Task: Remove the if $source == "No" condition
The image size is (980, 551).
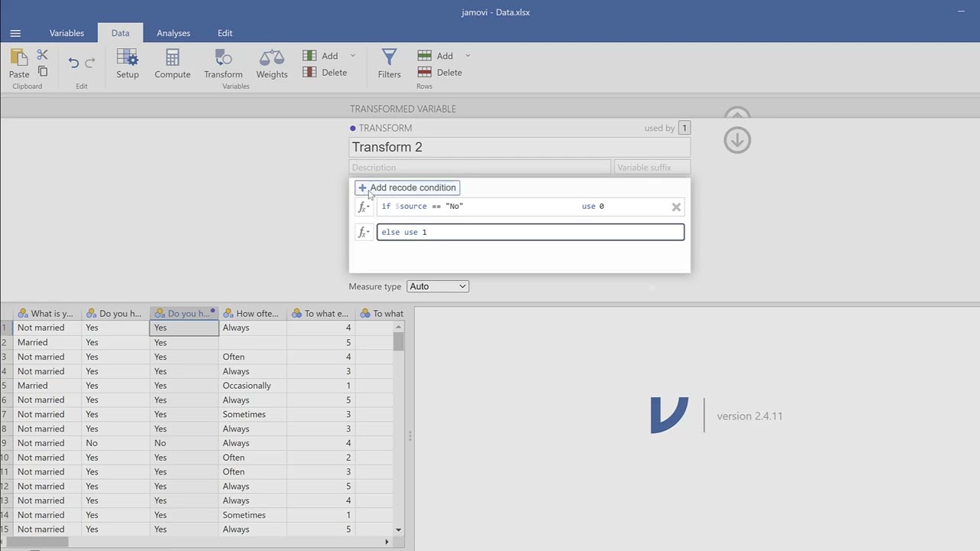Action: pyautogui.click(x=676, y=207)
